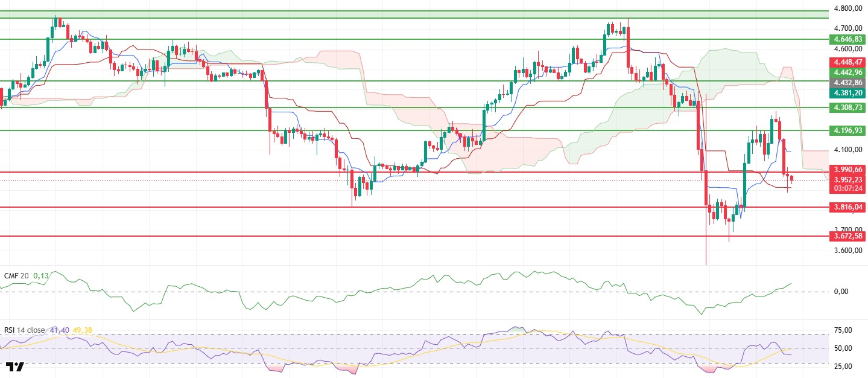Click the CMF value 0,13
The image size is (868, 378).
point(41,275)
